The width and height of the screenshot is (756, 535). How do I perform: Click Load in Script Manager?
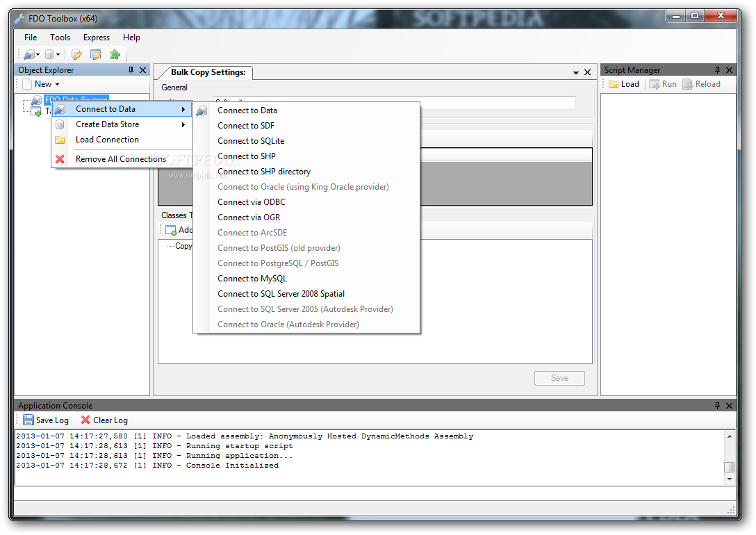(624, 84)
